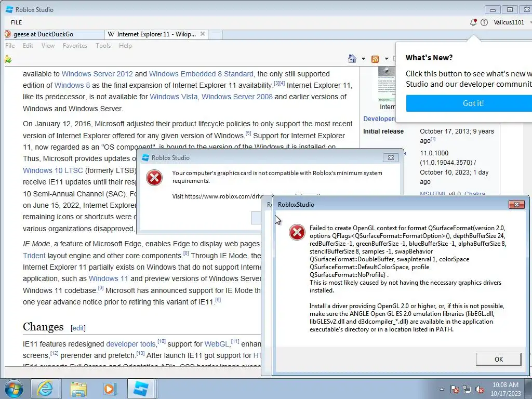The width and height of the screenshot is (532, 399).
Task: Show hidden system tray icons
Action: (x=442, y=389)
